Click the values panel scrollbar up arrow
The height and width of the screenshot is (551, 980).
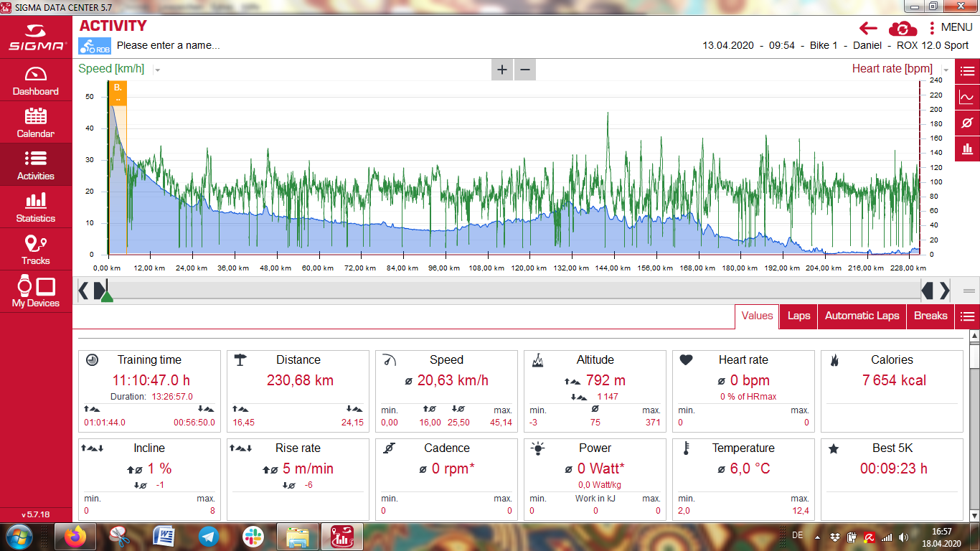pyautogui.click(x=974, y=336)
